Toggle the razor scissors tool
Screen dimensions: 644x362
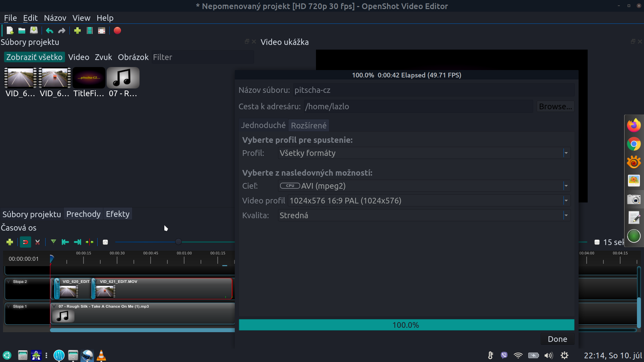tap(38, 242)
